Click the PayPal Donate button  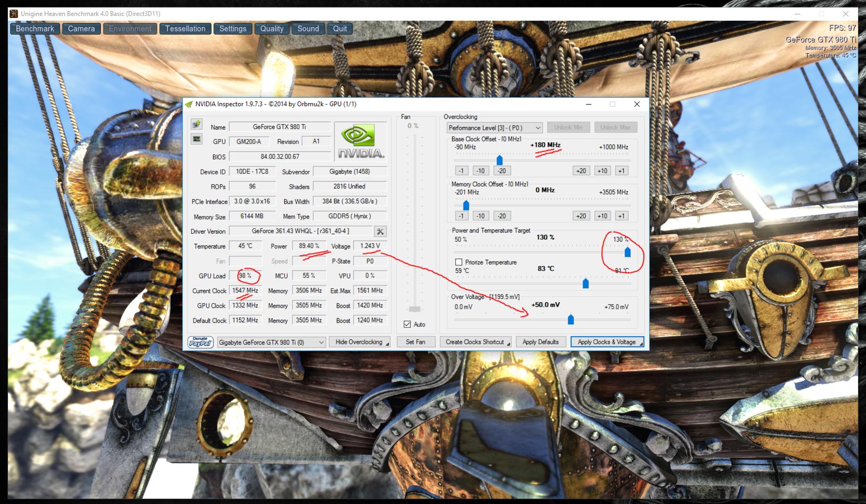[200, 342]
